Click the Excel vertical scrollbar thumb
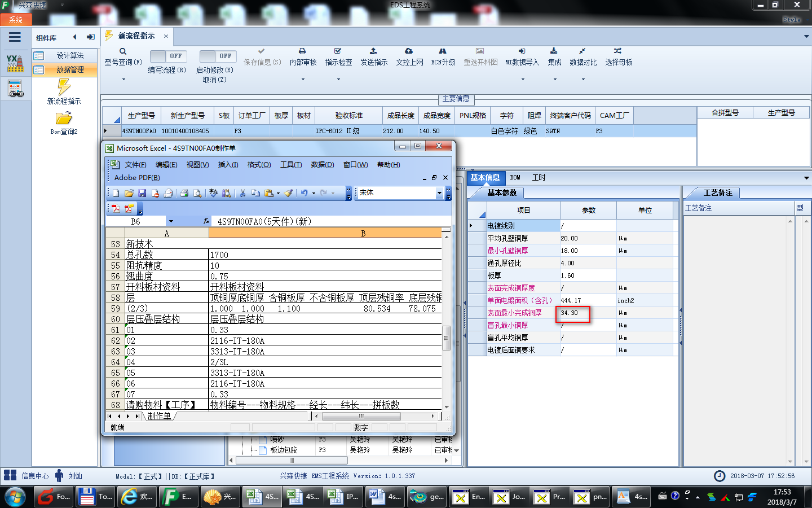 click(x=446, y=339)
